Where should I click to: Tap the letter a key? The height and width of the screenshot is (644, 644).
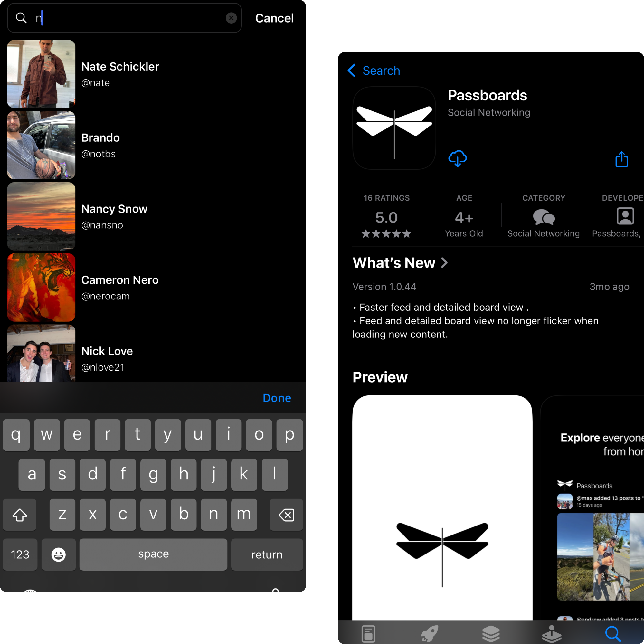32,474
